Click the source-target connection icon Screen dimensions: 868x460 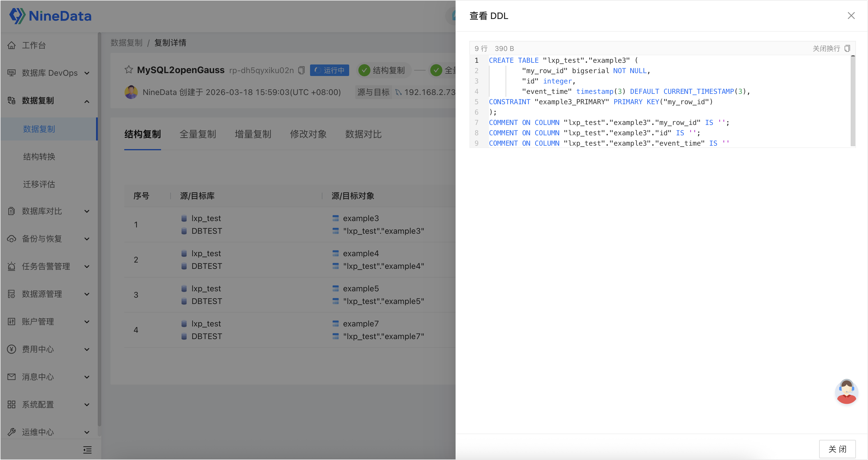[x=399, y=92]
